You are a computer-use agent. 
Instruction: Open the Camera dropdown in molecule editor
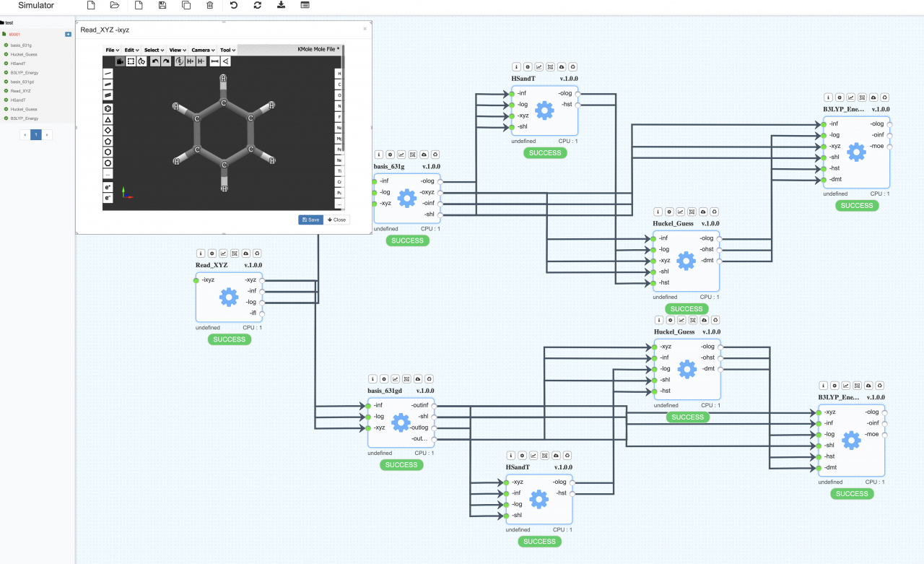click(x=202, y=50)
